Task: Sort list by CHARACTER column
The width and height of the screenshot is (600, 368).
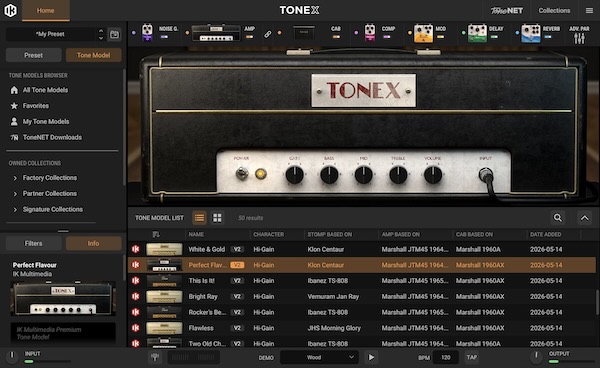Action: pyautogui.click(x=268, y=234)
